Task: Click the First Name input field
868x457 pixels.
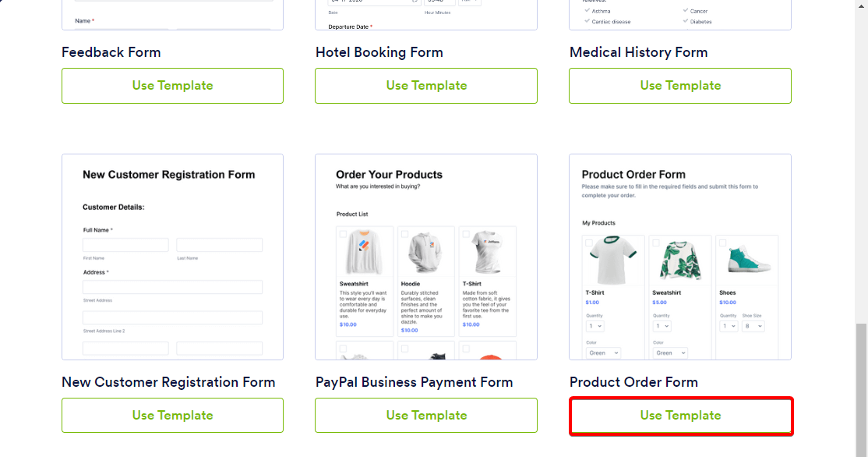Action: pyautogui.click(x=125, y=245)
